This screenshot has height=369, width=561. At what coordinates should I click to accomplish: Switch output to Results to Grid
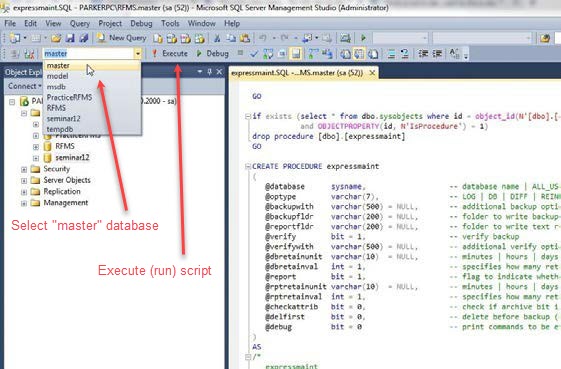coord(359,54)
